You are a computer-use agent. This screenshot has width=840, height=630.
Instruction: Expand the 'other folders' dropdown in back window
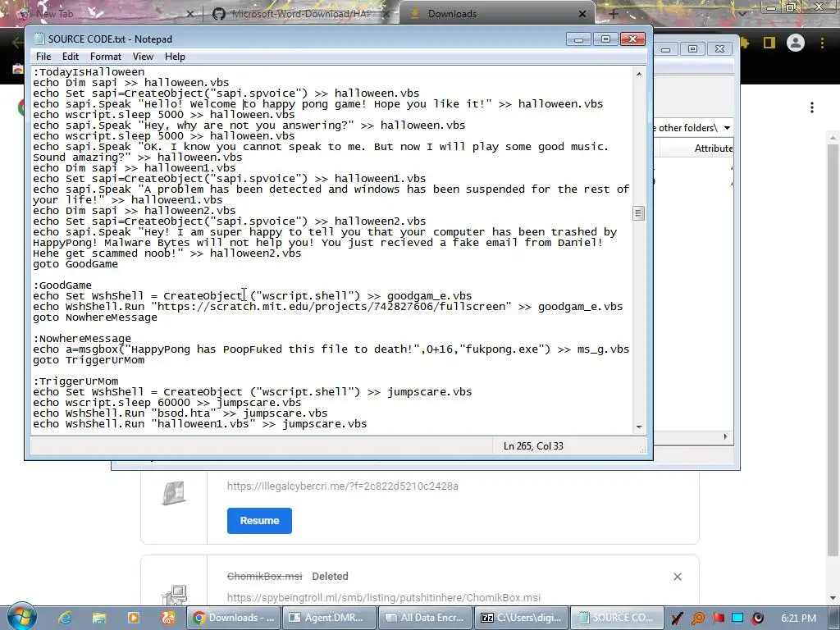pyautogui.click(x=727, y=128)
